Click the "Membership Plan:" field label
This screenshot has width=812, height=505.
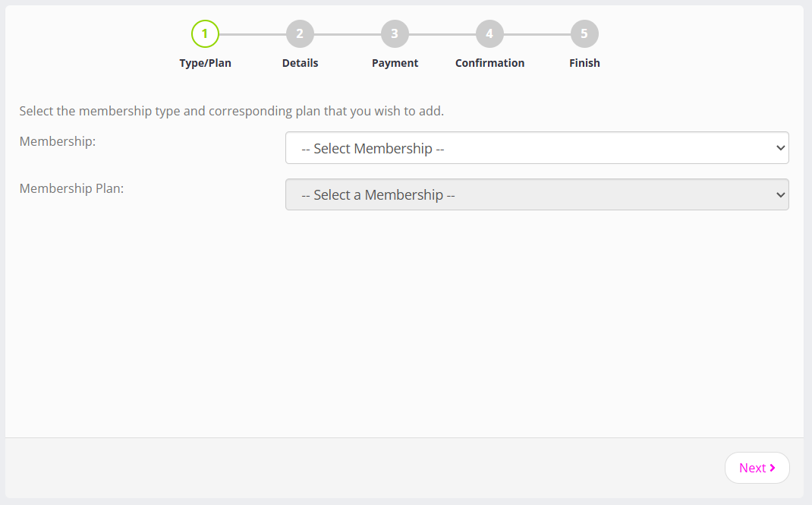point(71,188)
